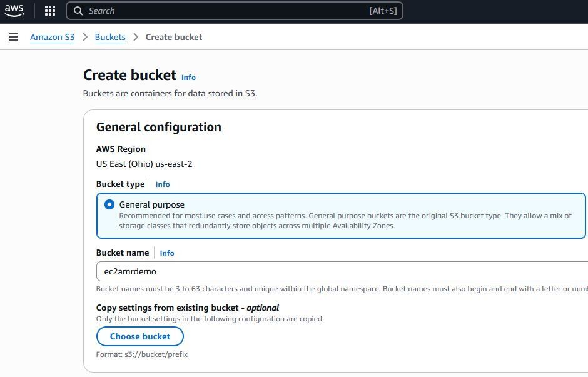Click the Info link beside Create bucket heading
This screenshot has width=588, height=377.
tap(188, 78)
